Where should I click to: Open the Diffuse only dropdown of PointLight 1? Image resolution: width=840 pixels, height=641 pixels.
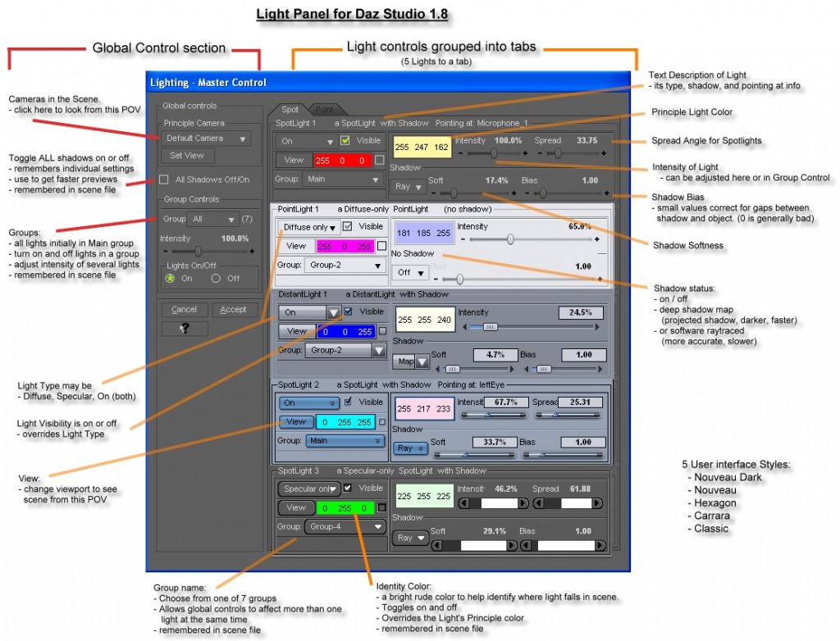[x=309, y=227]
